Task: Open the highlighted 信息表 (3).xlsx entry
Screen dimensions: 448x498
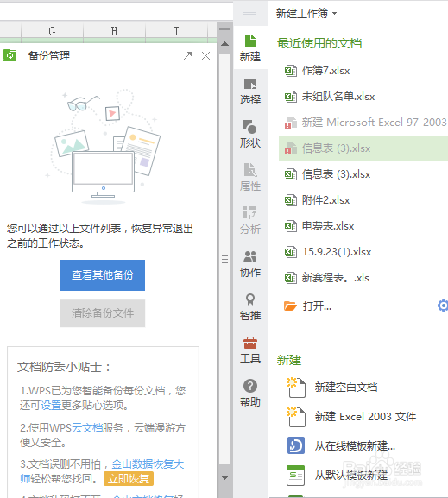Action: (x=363, y=148)
